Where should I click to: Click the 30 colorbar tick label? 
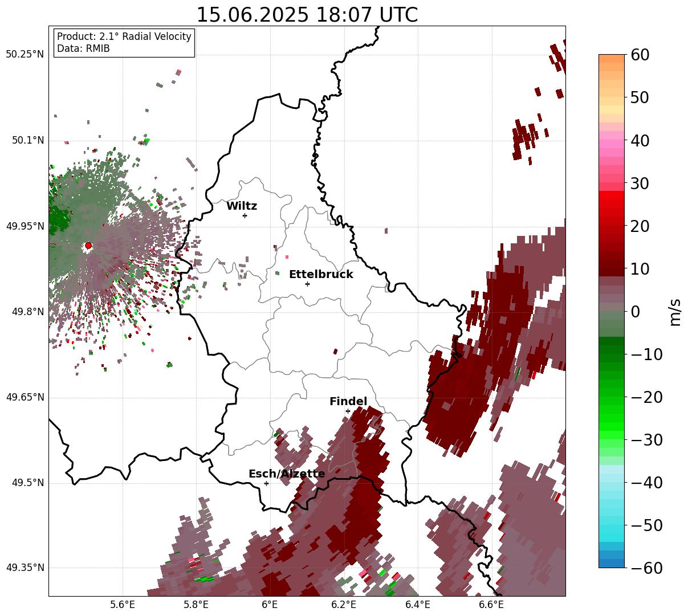pos(641,183)
